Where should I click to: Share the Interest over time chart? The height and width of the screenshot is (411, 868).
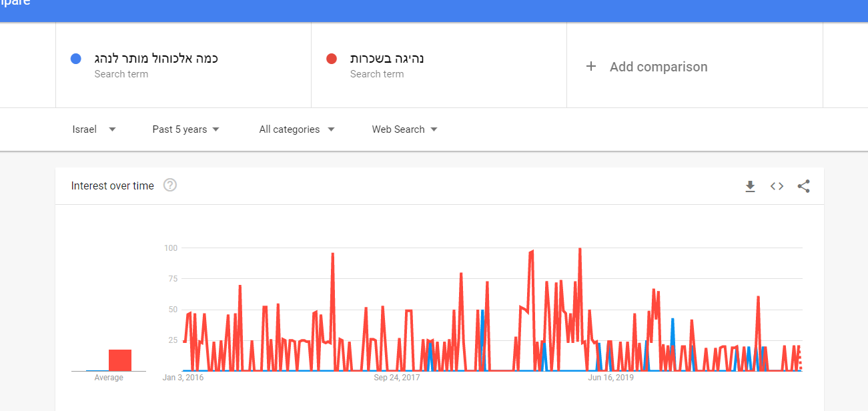tap(803, 186)
